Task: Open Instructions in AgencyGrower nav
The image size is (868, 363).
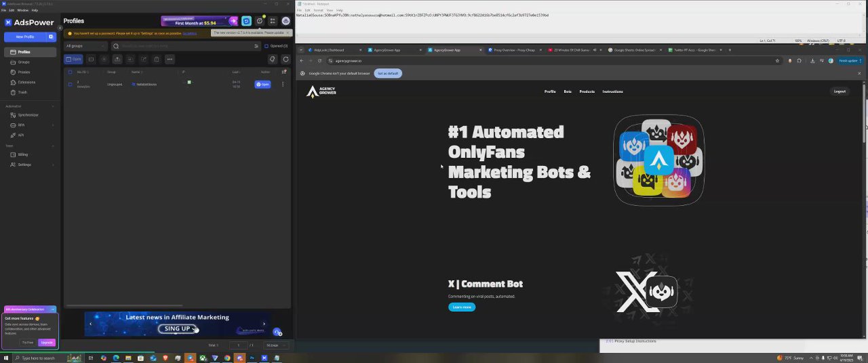Action: click(612, 91)
